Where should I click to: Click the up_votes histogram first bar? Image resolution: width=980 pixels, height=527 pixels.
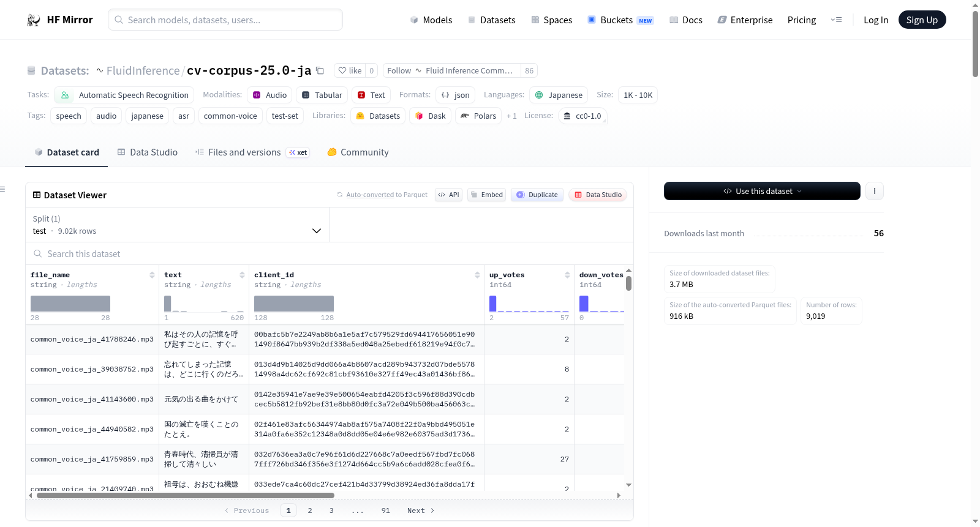coord(492,304)
